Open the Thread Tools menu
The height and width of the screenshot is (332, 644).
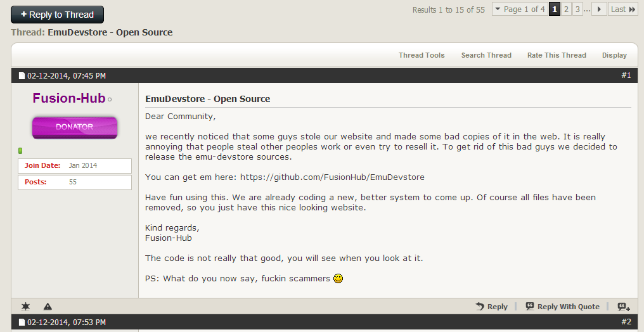point(422,55)
